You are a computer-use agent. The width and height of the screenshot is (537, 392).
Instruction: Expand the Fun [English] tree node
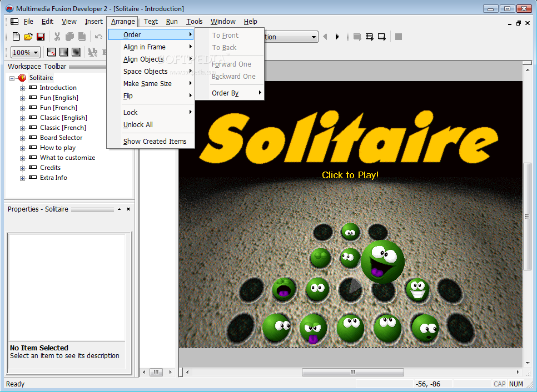pyautogui.click(x=22, y=98)
